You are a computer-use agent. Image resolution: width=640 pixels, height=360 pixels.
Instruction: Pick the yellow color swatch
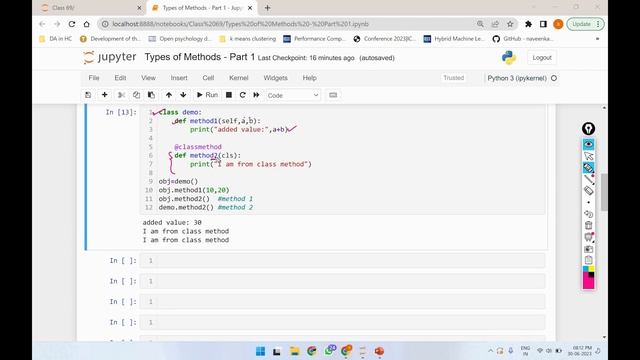591,269
